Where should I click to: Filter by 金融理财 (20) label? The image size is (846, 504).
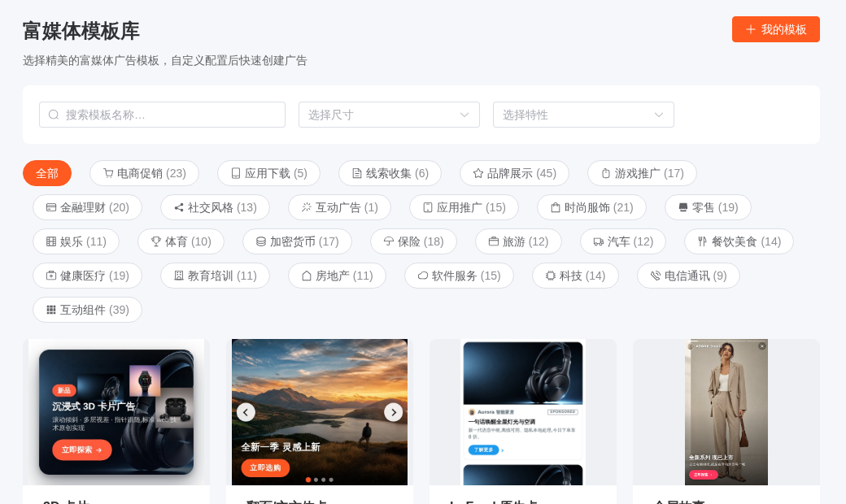point(94,207)
